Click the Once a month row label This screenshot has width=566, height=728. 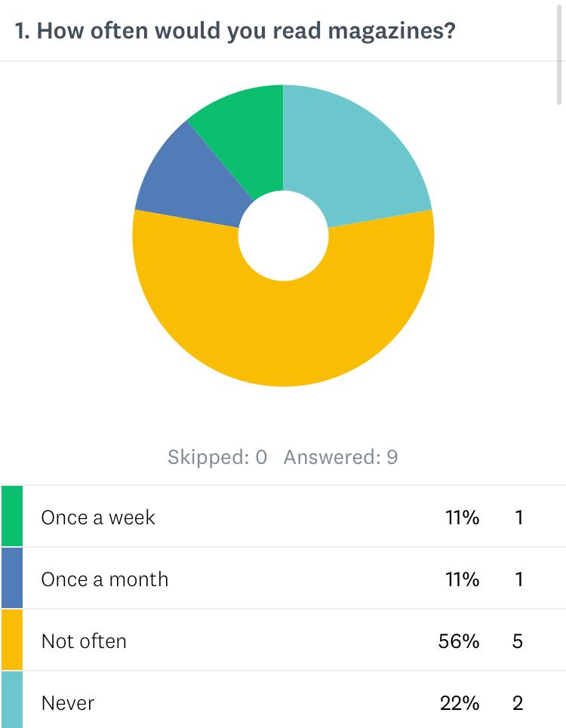click(x=105, y=579)
